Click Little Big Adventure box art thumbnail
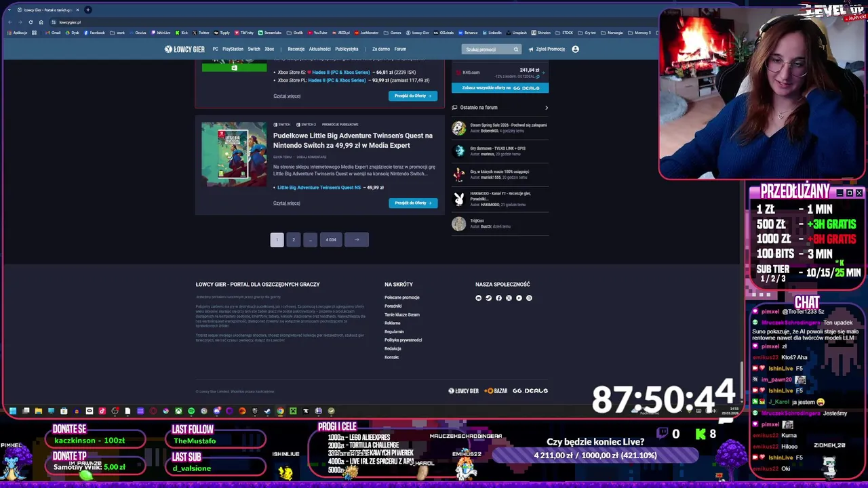 pos(234,154)
